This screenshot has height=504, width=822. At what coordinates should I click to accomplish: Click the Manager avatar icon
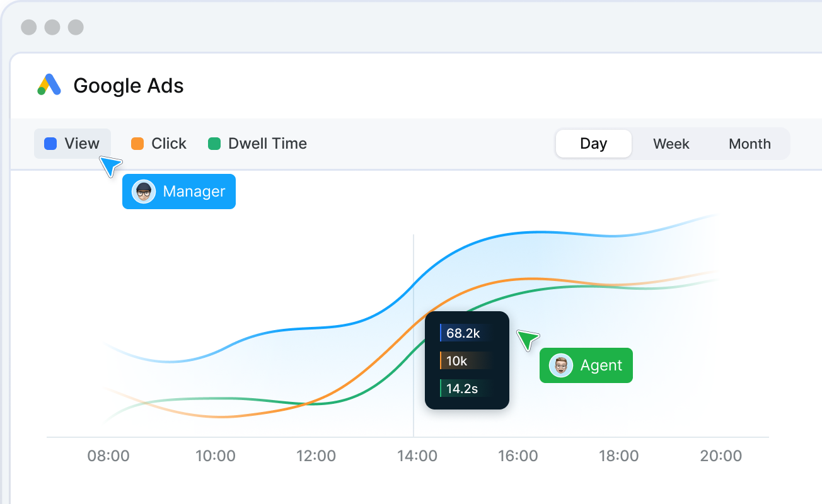(144, 192)
